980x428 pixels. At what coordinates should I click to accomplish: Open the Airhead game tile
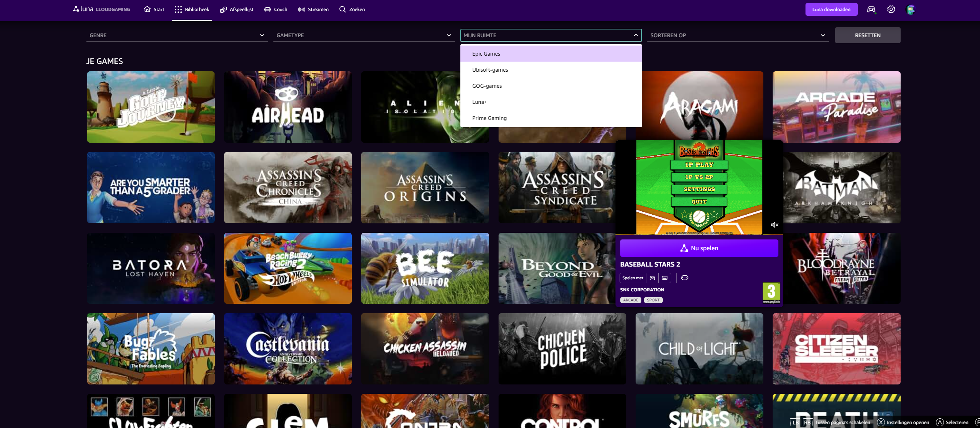click(x=287, y=107)
